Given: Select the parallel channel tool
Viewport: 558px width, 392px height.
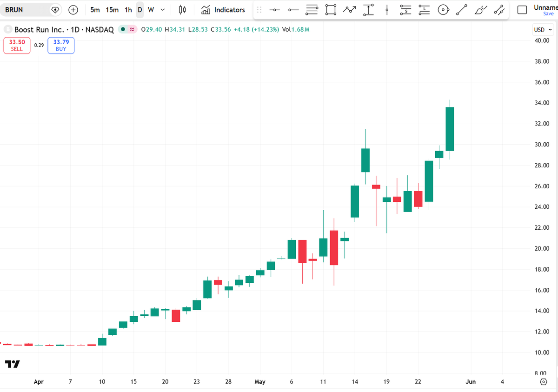Looking at the screenshot, I should click(x=499, y=10).
